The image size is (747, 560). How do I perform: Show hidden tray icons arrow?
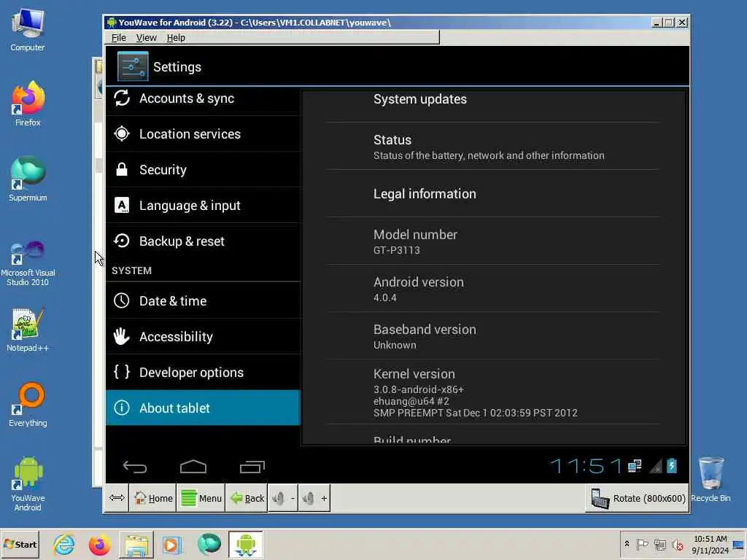[627, 544]
